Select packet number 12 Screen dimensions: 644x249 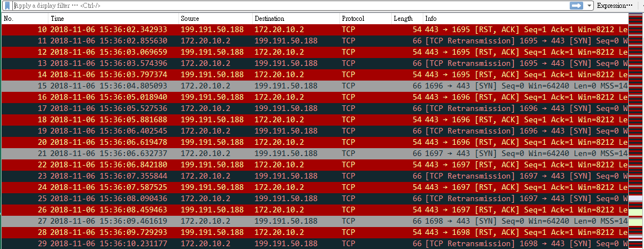click(x=315, y=52)
